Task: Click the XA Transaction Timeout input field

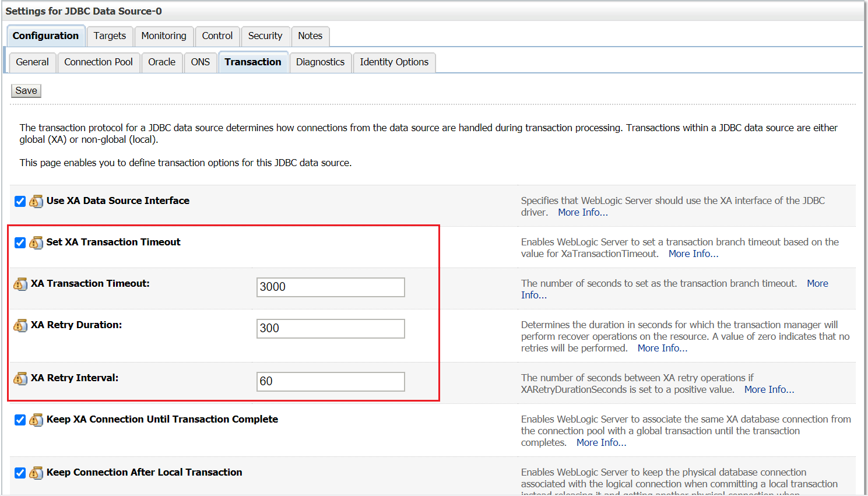Action: pos(331,287)
